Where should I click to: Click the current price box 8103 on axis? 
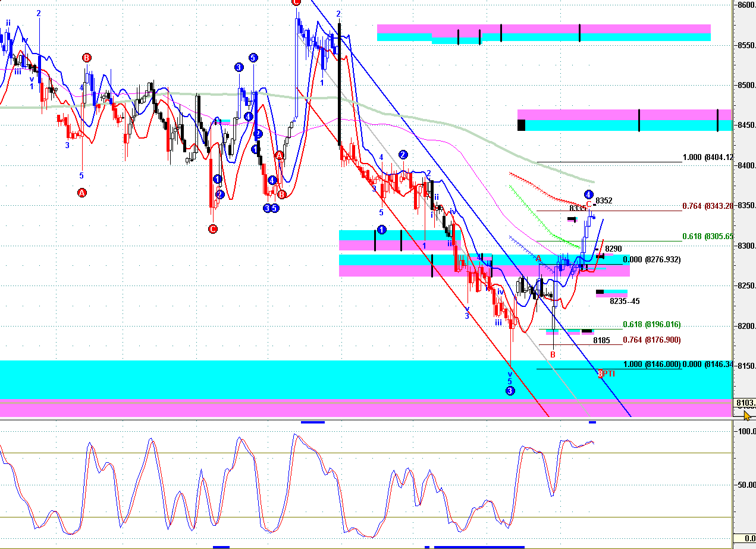[x=746, y=403]
